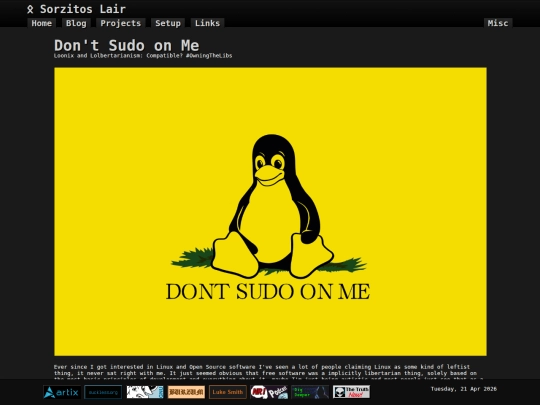The image size is (540, 405).
Task: Open the Projects page
Action: [121, 23]
